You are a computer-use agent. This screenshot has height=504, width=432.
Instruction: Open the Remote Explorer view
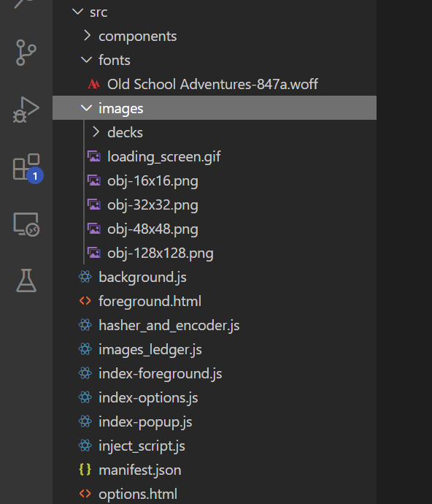(x=26, y=224)
